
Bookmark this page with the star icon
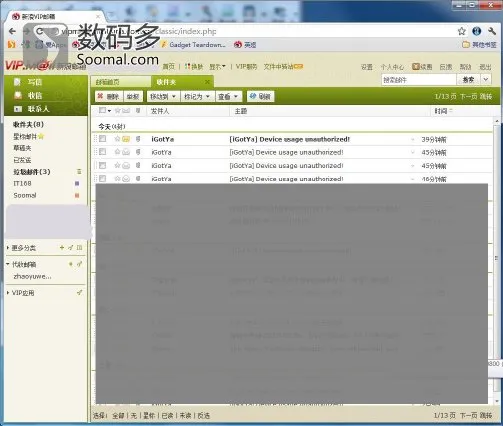click(x=461, y=31)
